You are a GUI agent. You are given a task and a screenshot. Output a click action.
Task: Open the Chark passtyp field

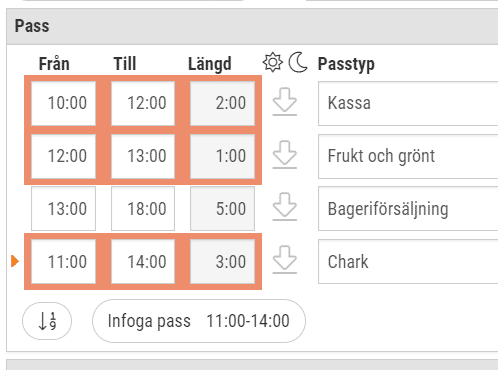click(408, 261)
